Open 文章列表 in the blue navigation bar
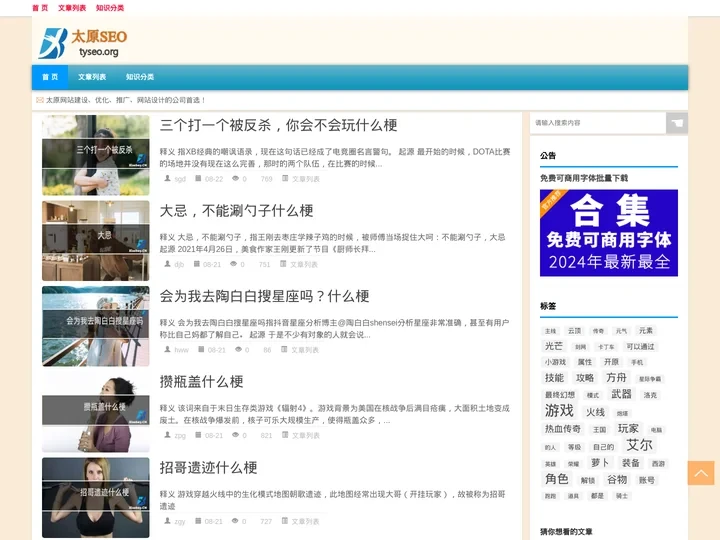Screen dimensions: 720x540 pyautogui.click(x=92, y=77)
